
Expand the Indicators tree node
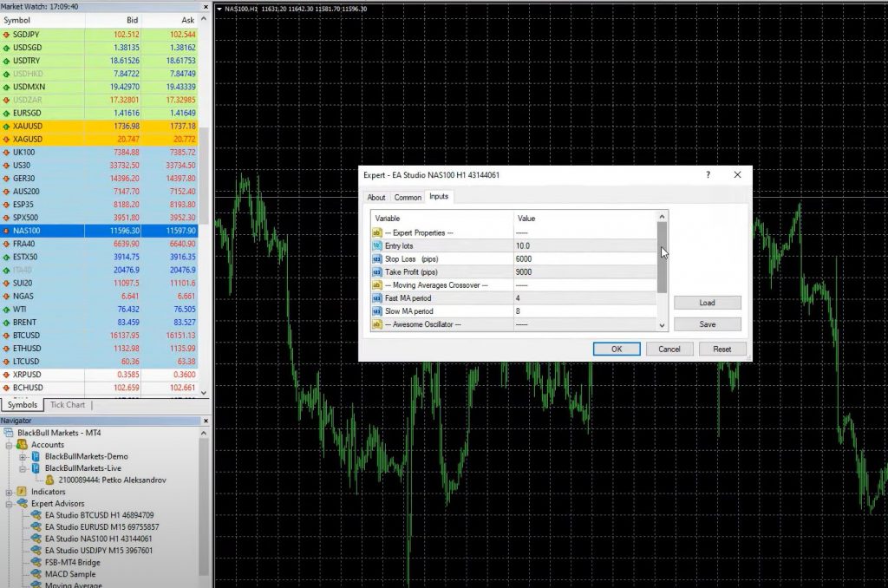pos(10,492)
